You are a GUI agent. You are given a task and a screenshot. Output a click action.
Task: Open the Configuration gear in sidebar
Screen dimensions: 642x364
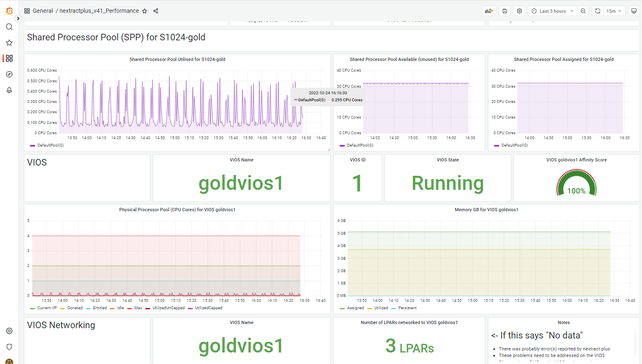pos(9,331)
